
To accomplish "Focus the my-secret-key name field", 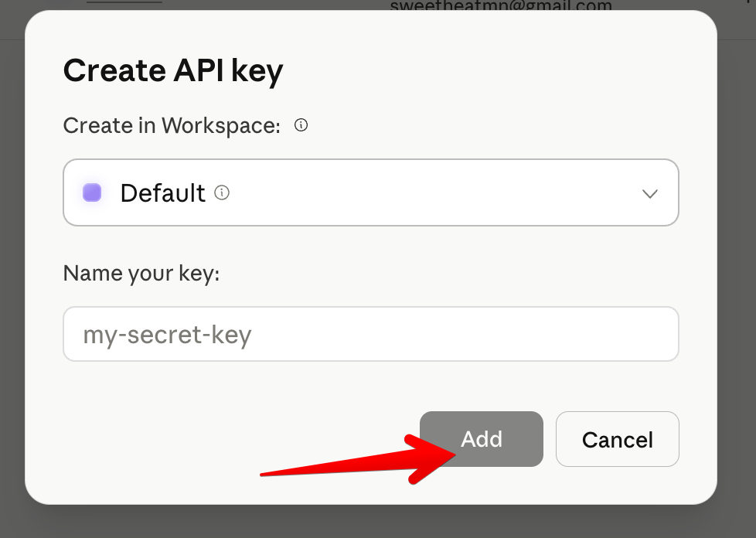I will click(x=371, y=334).
